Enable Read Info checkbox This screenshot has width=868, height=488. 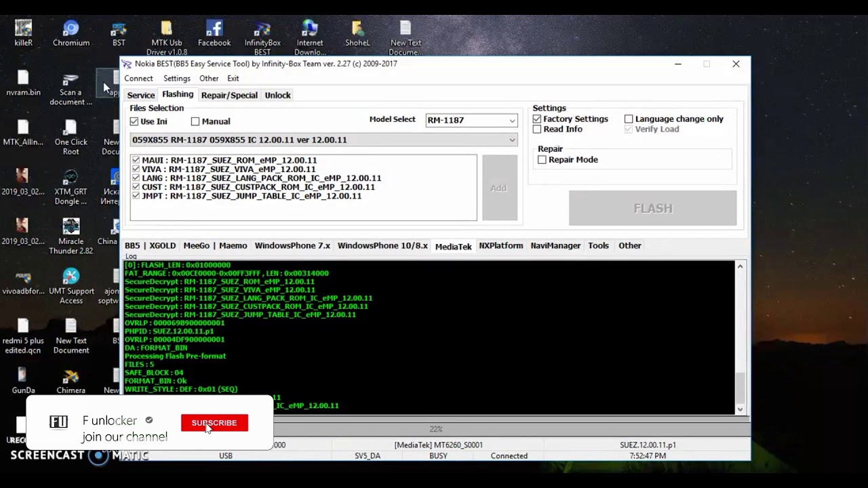[x=537, y=129]
